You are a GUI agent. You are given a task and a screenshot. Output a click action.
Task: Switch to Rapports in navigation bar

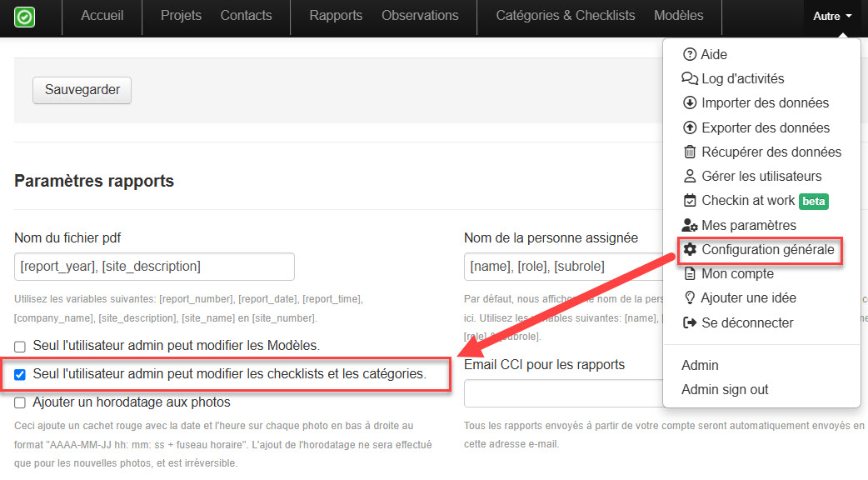point(336,16)
